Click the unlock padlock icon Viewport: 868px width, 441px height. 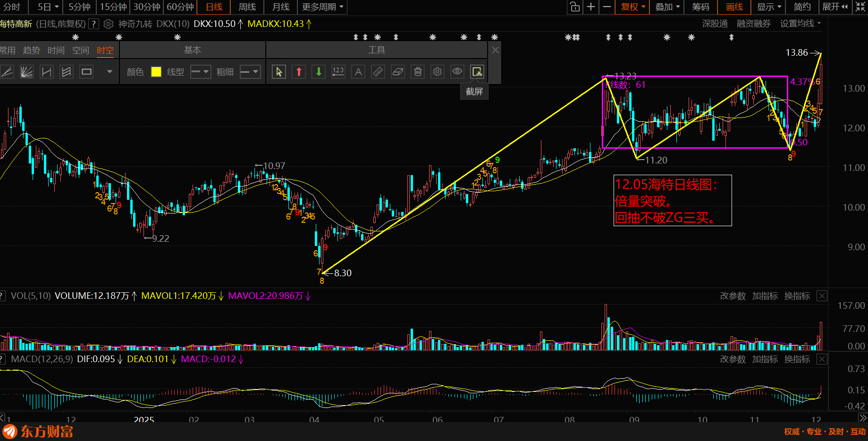(574, 7)
